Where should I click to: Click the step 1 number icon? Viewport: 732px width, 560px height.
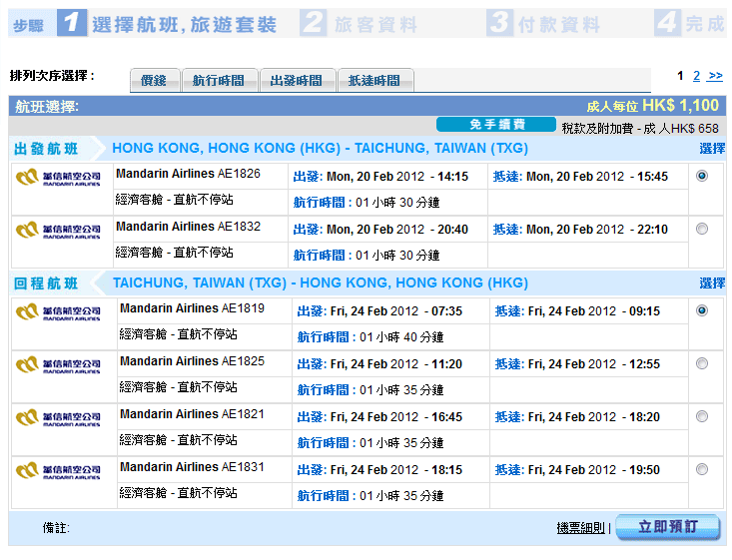pos(72,22)
